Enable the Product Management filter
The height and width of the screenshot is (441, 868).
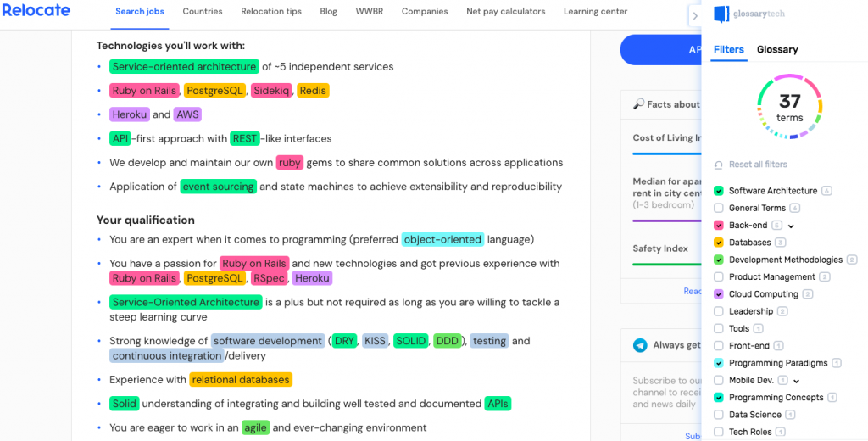click(x=719, y=277)
